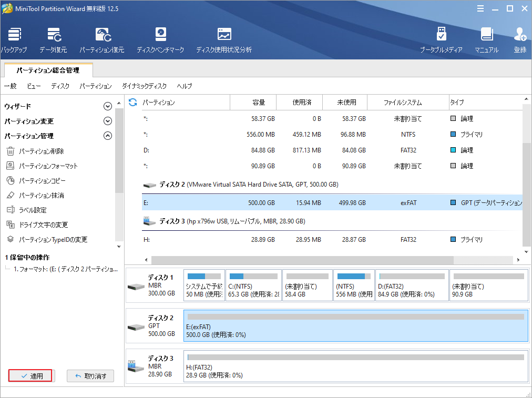Choose パーティション抹消 (Wipe Partition)

tap(35, 196)
